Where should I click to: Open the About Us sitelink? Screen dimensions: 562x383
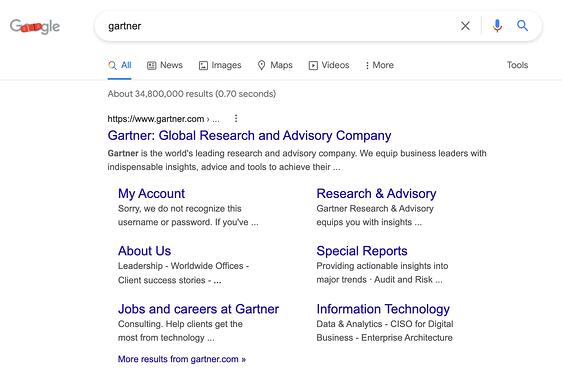[144, 251]
